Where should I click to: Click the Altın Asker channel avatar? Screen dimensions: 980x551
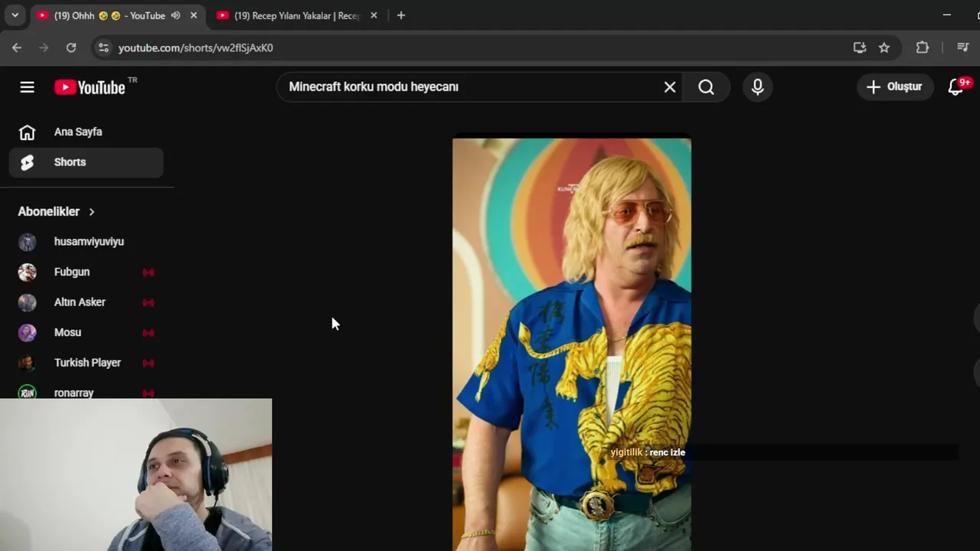coord(27,302)
